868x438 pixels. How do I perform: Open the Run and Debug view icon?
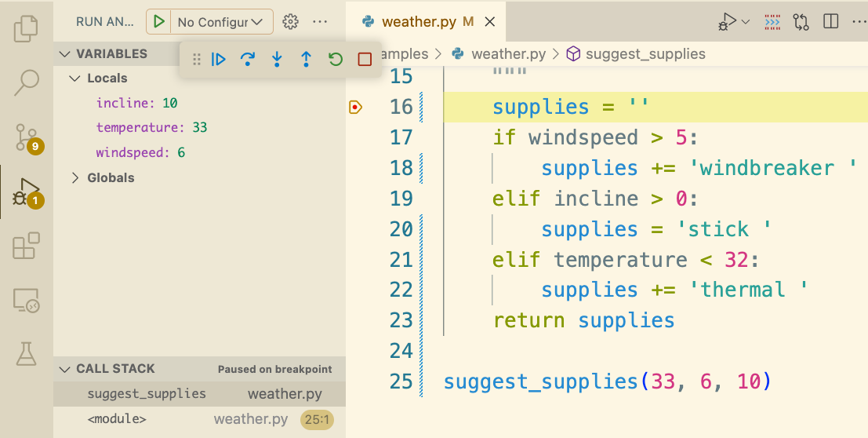(27, 192)
